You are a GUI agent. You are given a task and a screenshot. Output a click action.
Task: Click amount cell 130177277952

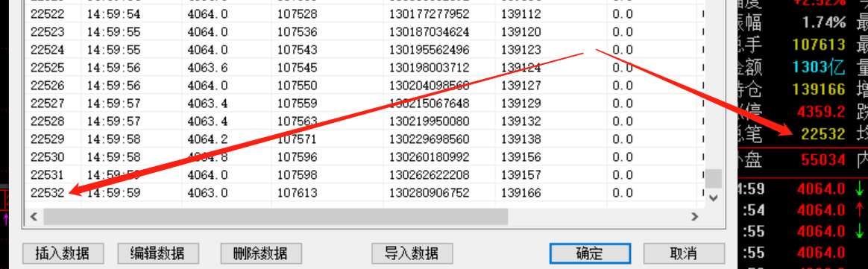point(430,14)
